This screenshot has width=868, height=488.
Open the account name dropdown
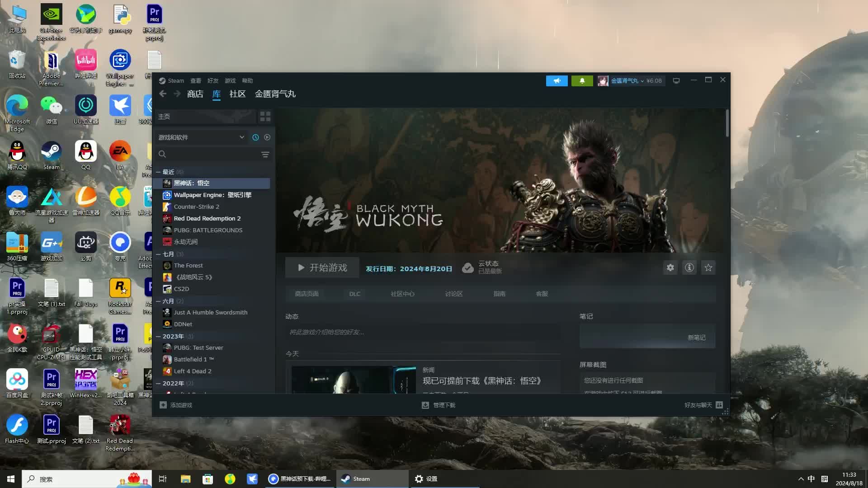627,81
